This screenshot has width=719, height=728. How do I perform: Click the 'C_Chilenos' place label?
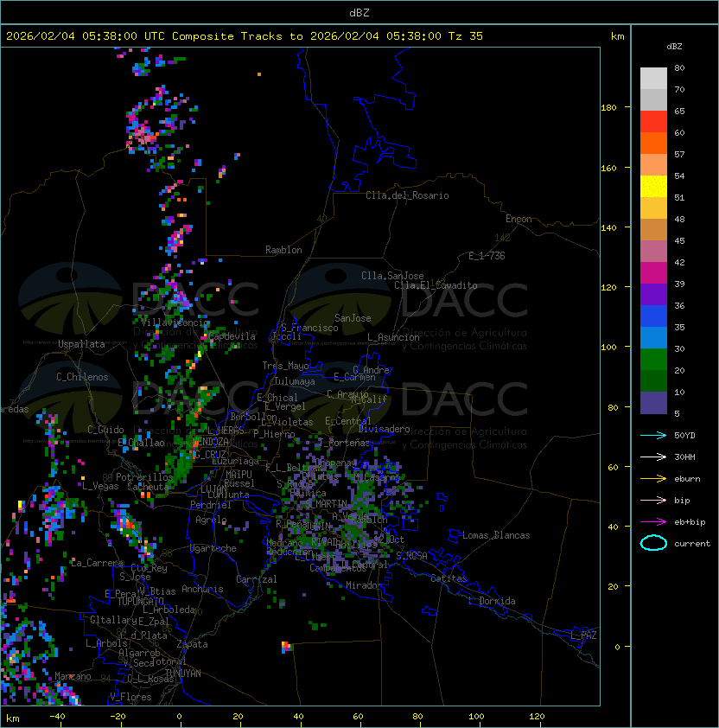tap(82, 376)
